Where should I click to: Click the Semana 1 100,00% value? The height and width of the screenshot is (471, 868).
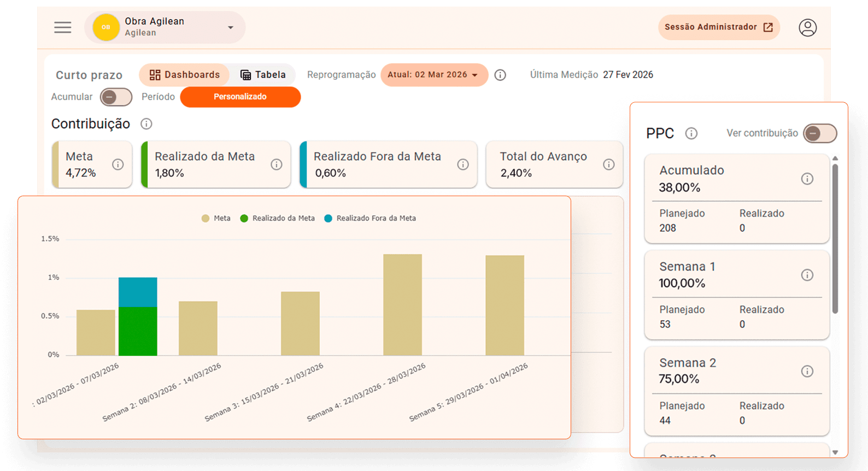pyautogui.click(x=682, y=283)
